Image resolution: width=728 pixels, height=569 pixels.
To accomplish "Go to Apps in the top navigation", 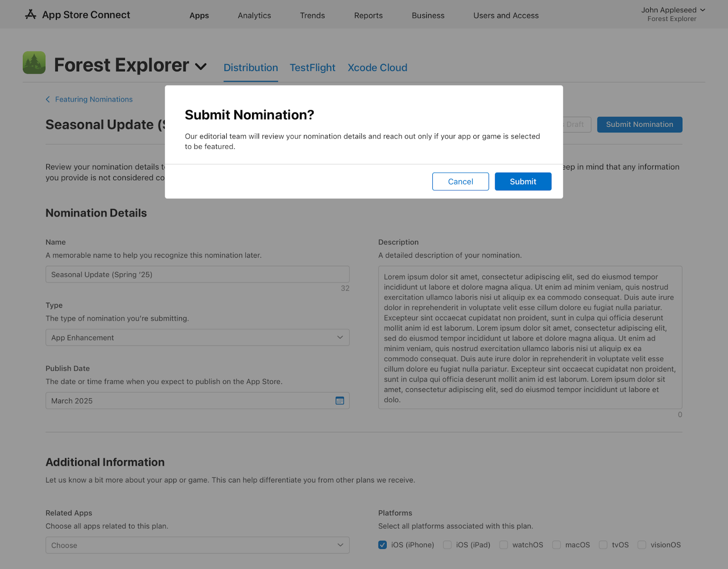I will pos(199,15).
